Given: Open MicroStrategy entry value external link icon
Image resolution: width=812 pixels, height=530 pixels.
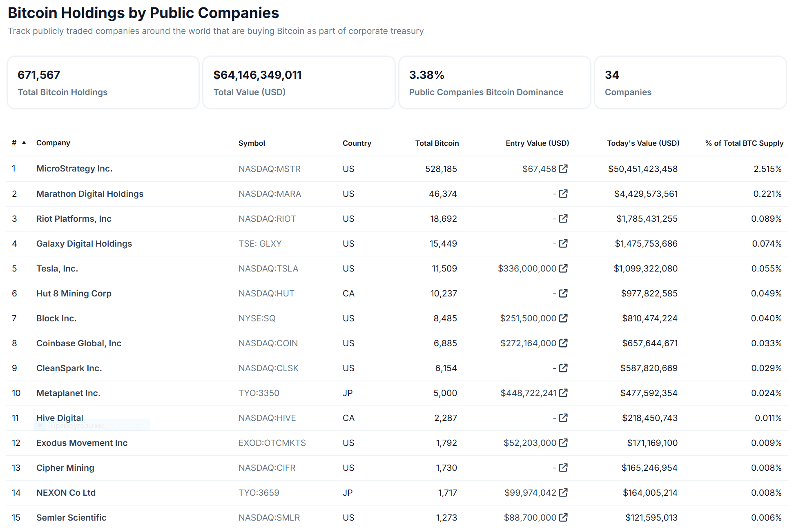Looking at the screenshot, I should click(x=563, y=169).
